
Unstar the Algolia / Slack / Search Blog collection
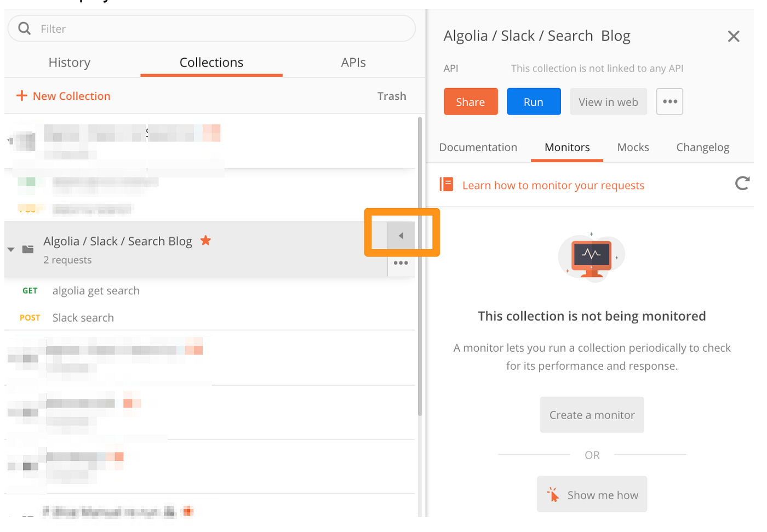point(205,240)
